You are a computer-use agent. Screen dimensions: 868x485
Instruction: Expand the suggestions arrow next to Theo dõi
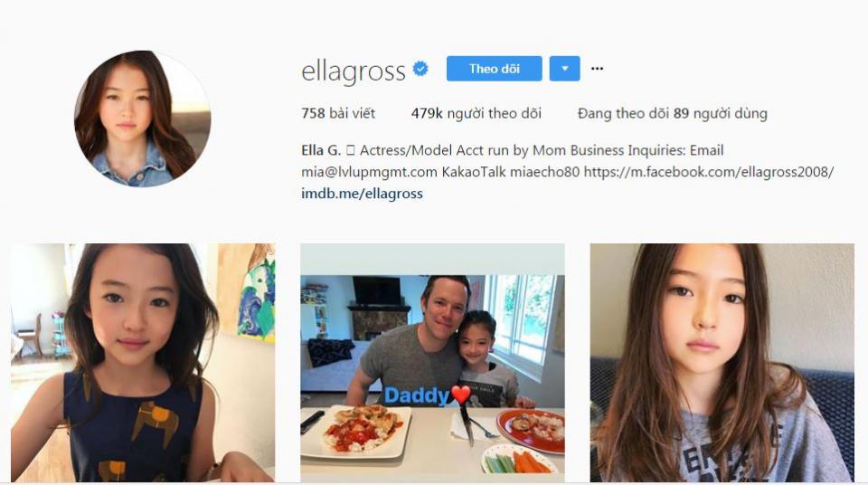tap(564, 69)
